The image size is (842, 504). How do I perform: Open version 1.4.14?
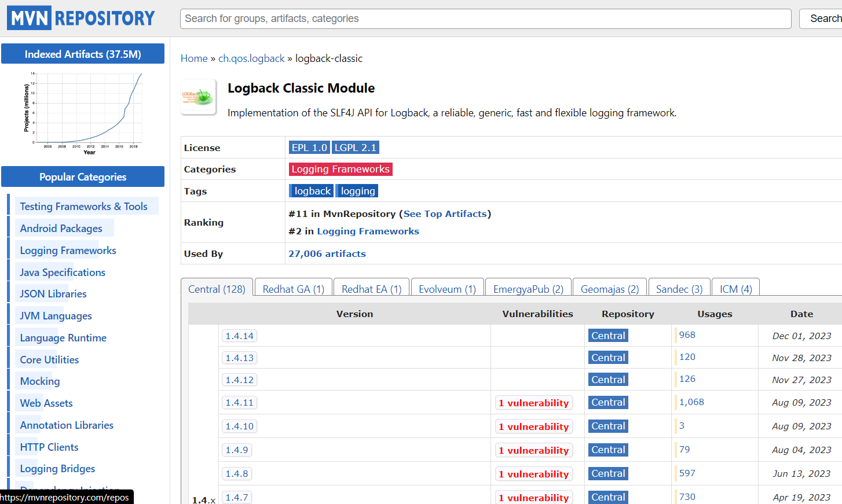point(240,336)
